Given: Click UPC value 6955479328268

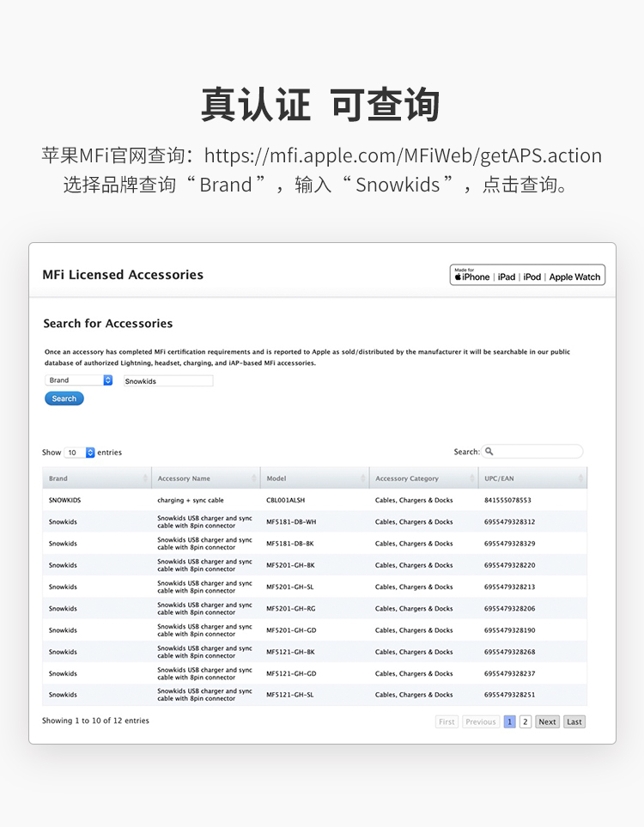Looking at the screenshot, I should click(509, 651).
